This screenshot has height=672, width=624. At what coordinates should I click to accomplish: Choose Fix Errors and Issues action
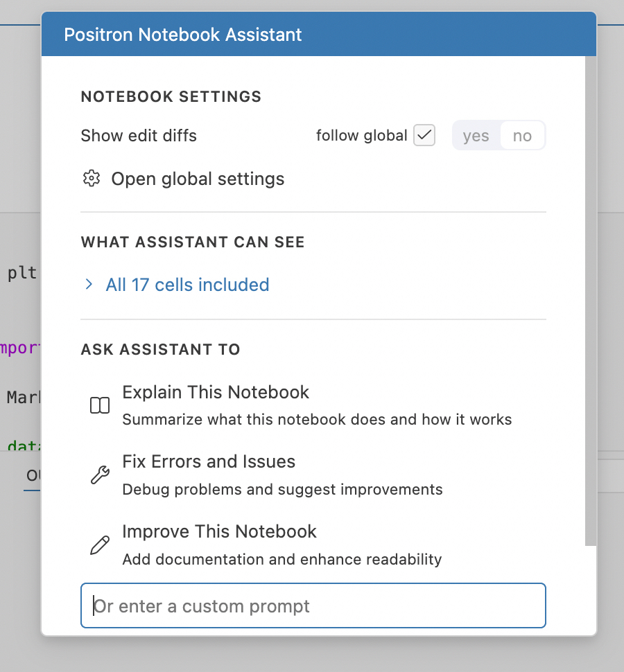tap(209, 461)
